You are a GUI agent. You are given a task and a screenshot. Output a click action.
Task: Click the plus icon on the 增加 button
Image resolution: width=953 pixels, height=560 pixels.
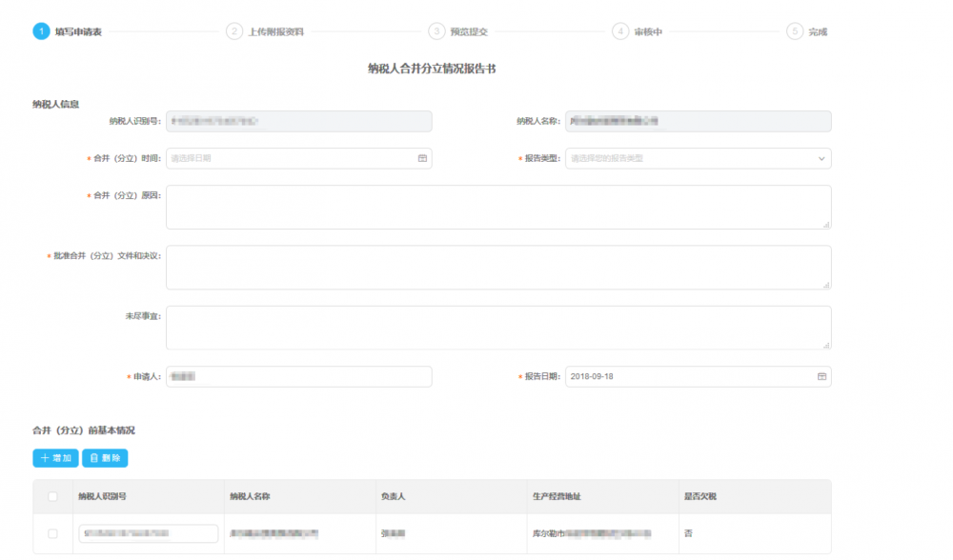tap(45, 458)
